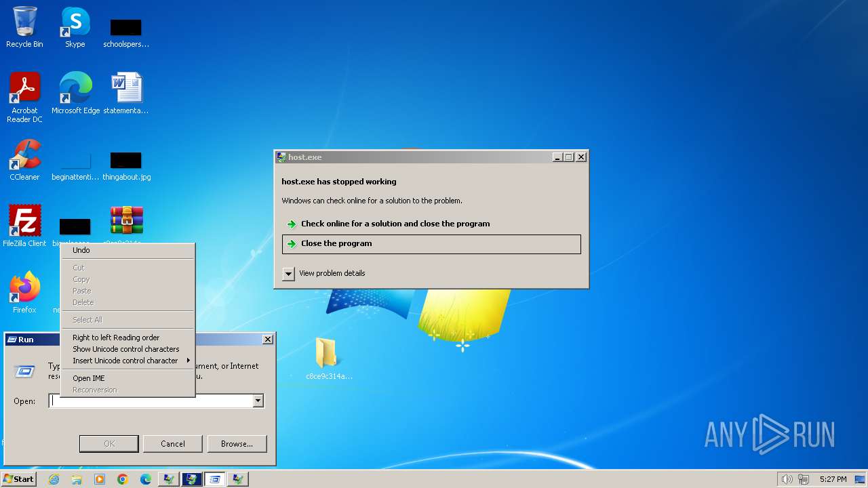Launch Microsoft Edge from the taskbar

[x=146, y=479]
